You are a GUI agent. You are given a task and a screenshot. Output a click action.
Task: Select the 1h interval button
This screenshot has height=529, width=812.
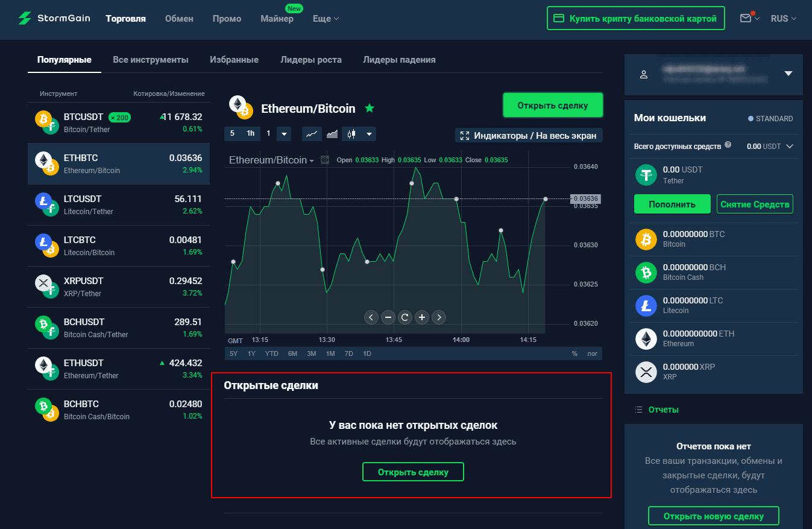250,134
